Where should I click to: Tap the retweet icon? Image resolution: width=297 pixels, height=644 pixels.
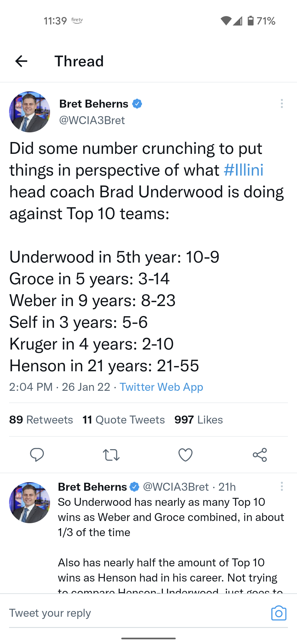click(x=111, y=455)
